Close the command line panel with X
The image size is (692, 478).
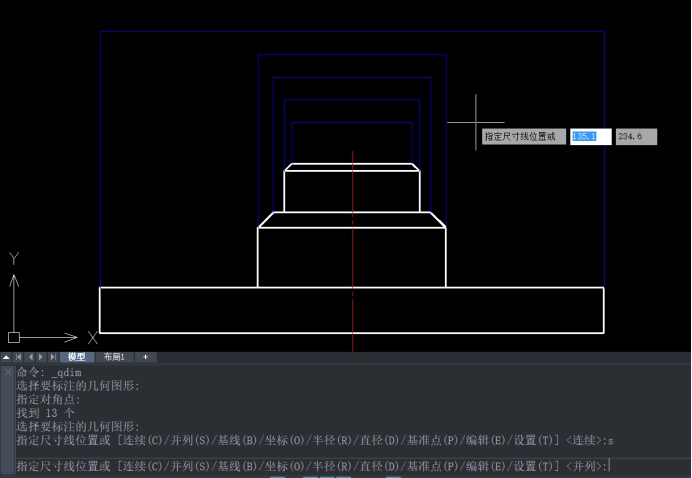tap(8, 371)
